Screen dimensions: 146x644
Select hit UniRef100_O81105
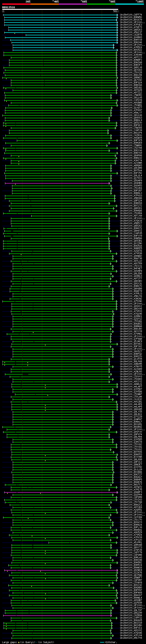click(x=131, y=98)
